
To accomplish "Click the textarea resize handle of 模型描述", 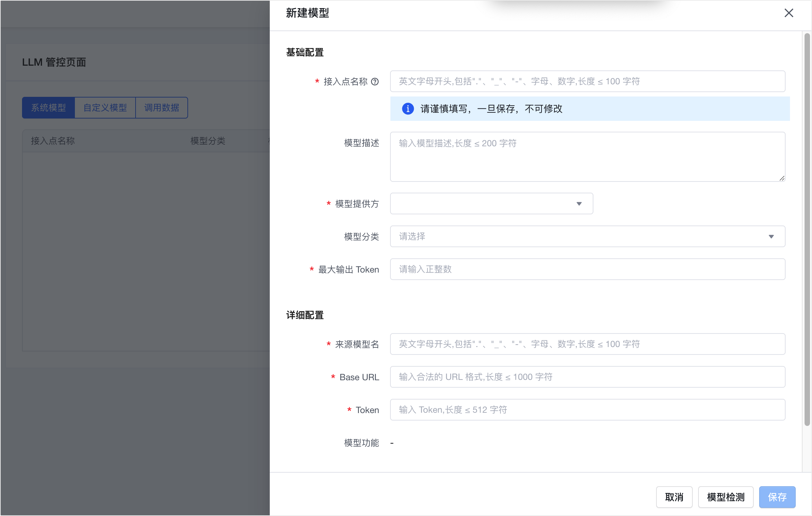I will pyautogui.click(x=781, y=178).
